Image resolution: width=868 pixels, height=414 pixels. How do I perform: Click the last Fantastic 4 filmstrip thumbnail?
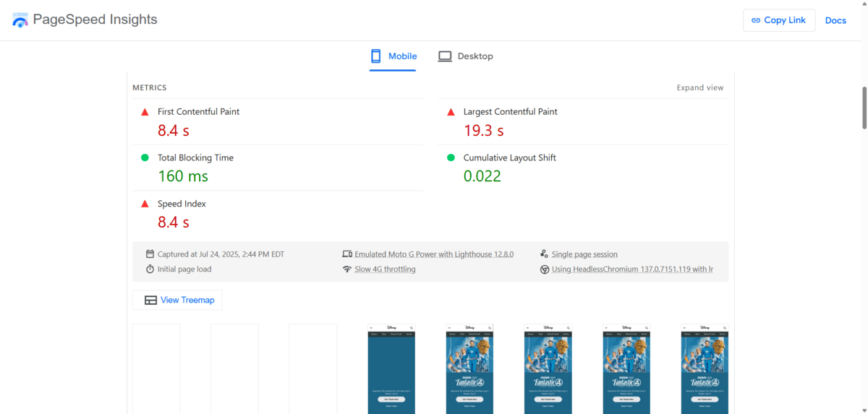click(x=705, y=368)
